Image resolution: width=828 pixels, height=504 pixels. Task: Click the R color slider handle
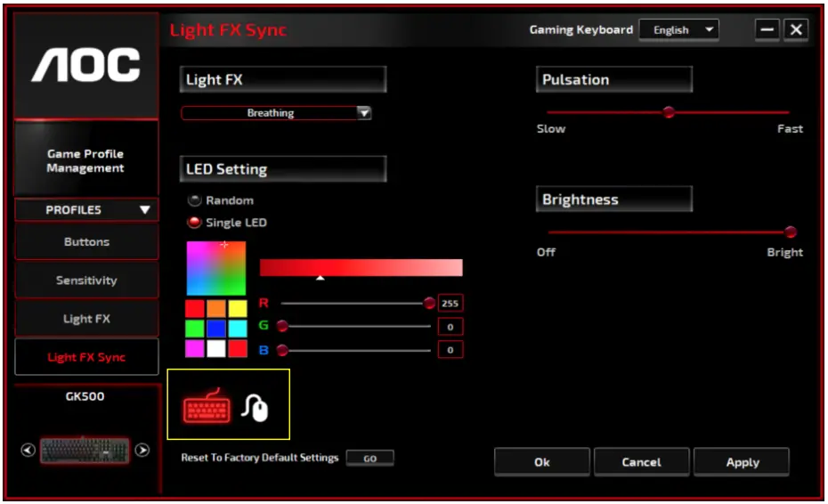click(x=429, y=304)
